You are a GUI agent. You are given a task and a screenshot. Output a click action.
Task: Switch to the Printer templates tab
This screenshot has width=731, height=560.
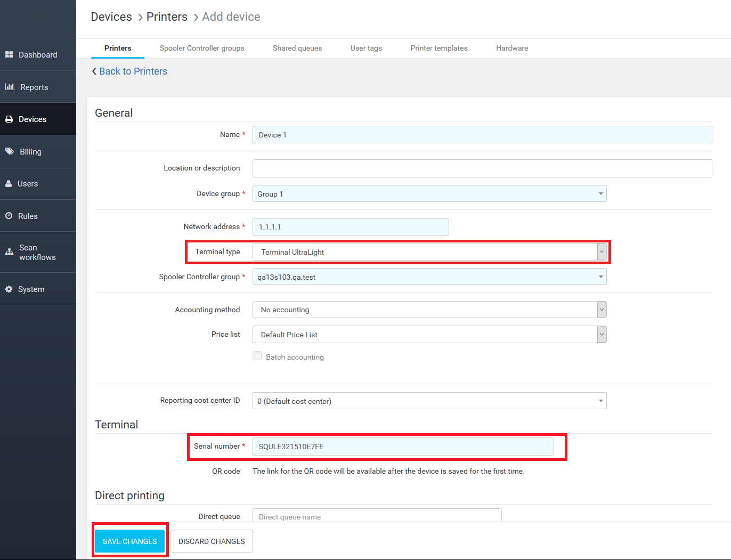tap(438, 48)
